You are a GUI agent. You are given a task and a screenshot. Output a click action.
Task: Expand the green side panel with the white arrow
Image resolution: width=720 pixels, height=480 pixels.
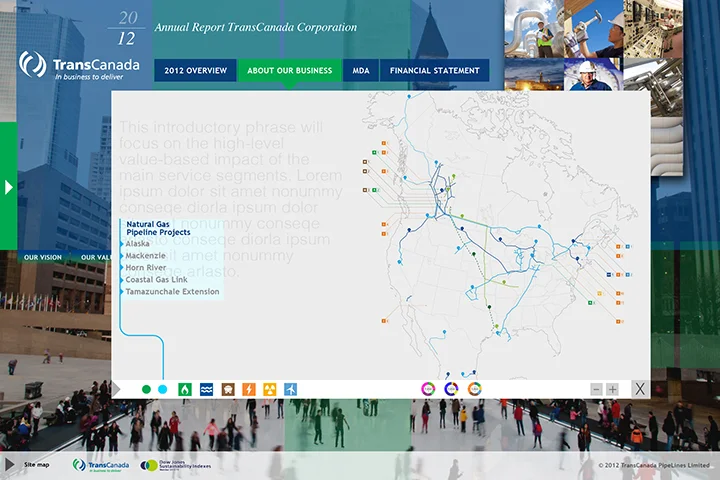click(9, 187)
